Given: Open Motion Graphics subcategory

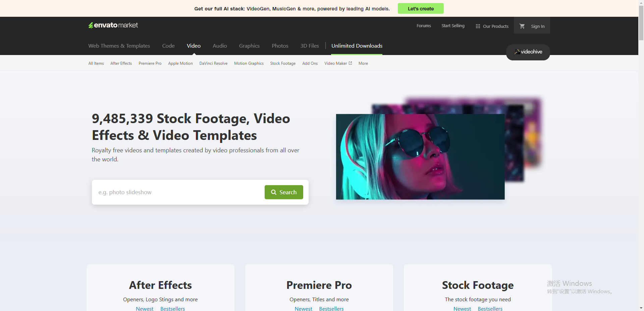Looking at the screenshot, I should [249, 63].
